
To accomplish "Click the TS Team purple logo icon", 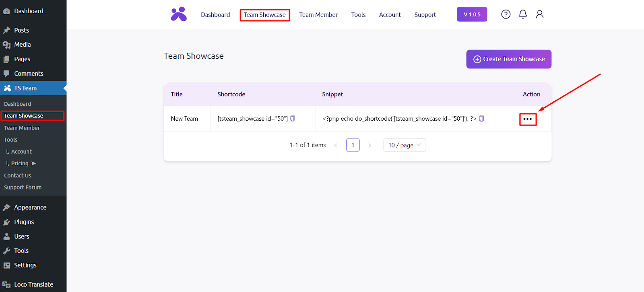I will coord(179,14).
